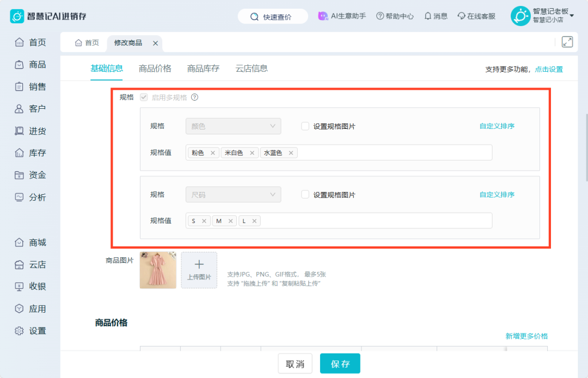Check 设置规格图片 for 尺码 spec
Screen dimensions: 588x378
point(305,194)
